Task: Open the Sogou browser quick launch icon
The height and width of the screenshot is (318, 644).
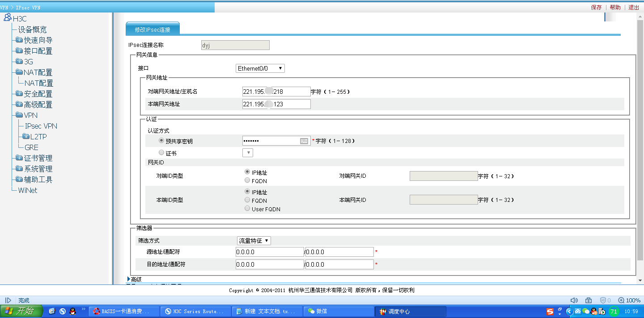Action: tap(63, 311)
